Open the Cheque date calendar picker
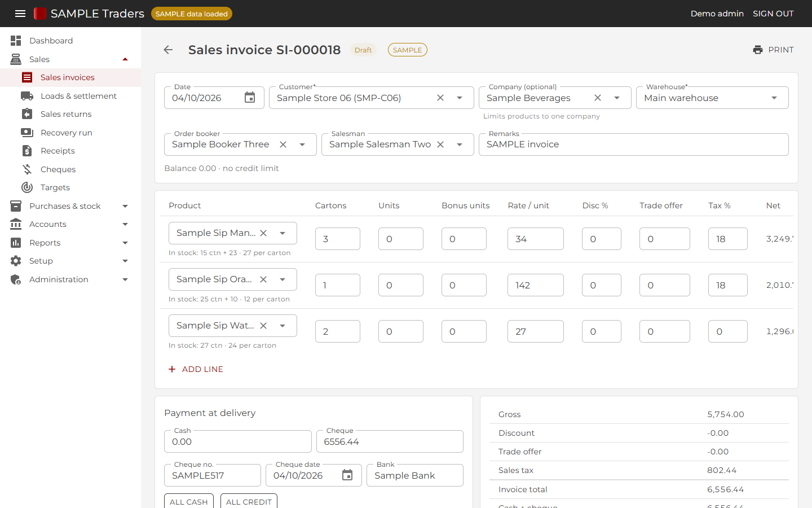 (x=347, y=475)
